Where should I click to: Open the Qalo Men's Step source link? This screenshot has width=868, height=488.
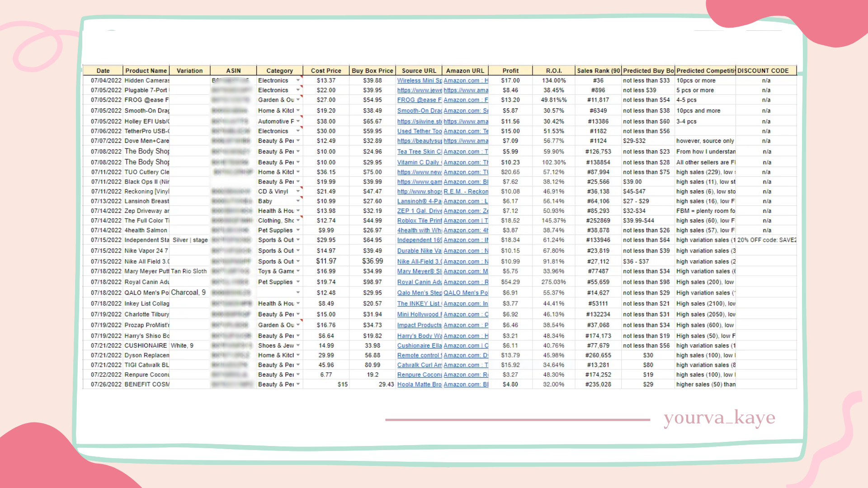(420, 293)
